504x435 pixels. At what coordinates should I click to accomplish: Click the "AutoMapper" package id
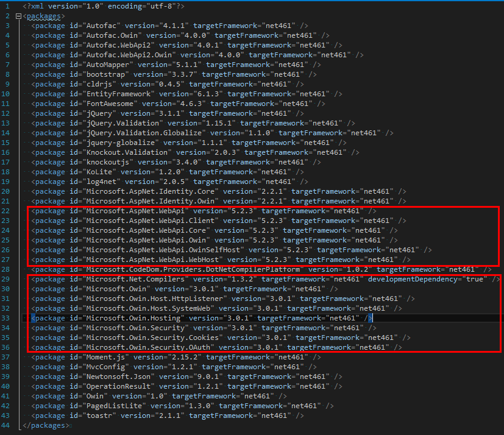tap(108, 65)
